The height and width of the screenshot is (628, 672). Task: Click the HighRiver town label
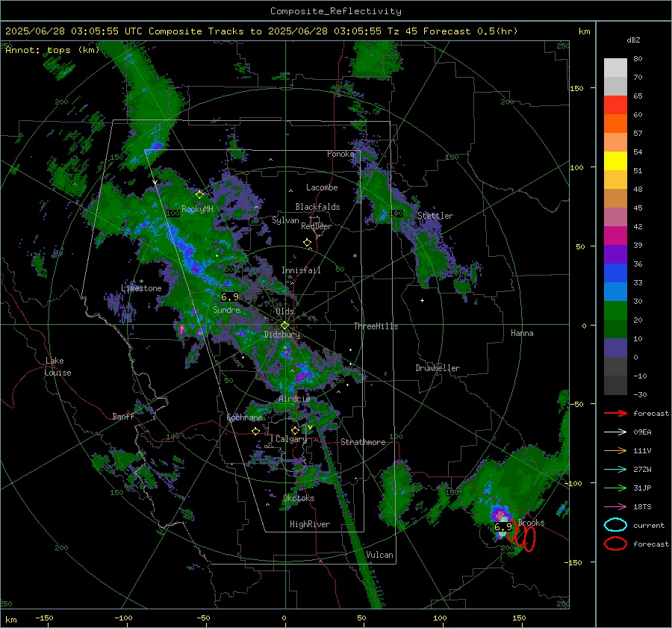pos(310,524)
